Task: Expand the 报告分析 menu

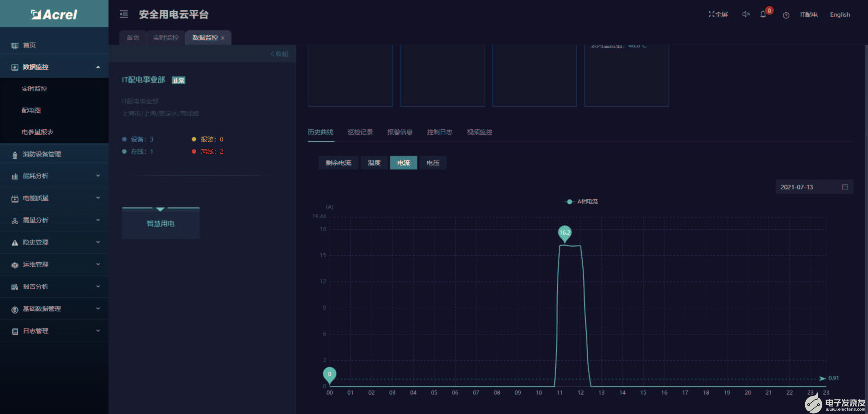Action: (x=98, y=287)
